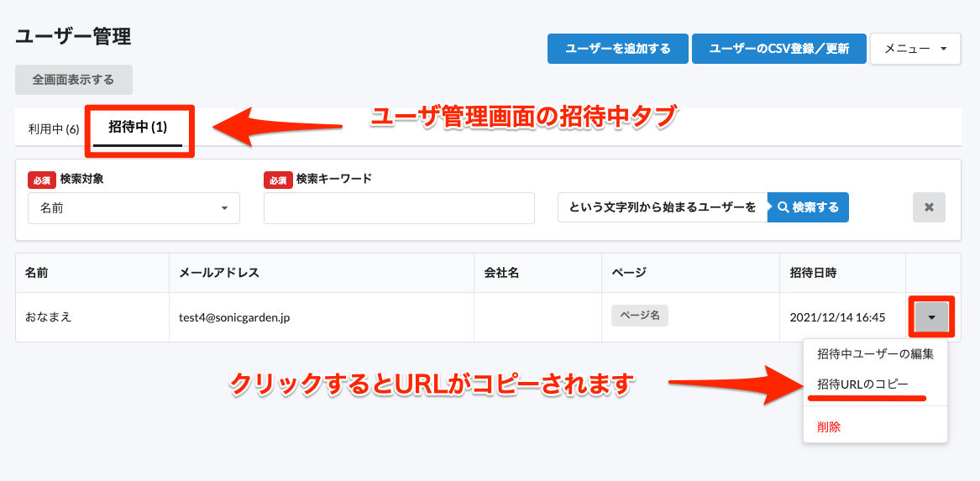Screen dimensions: 980x481
Task: Expand the メニュー dropdown
Action: (x=914, y=49)
